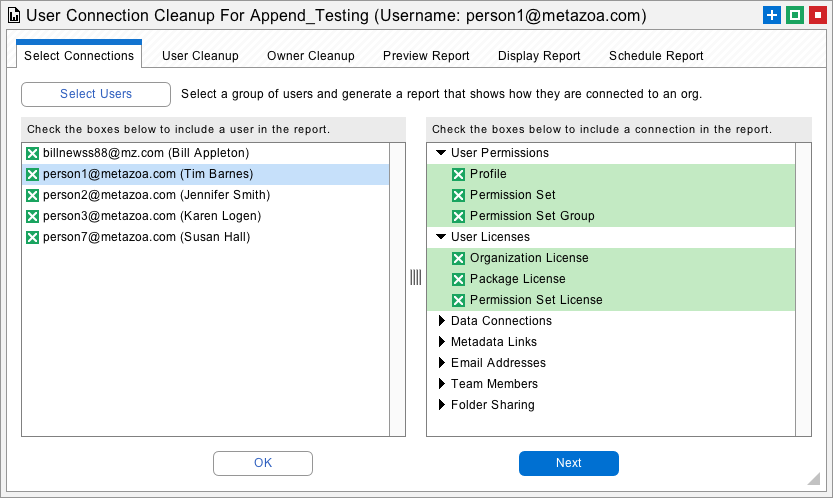This screenshot has height=498, width=833.
Task: Uncheck person2@metazoa.com Jennifer Smith checkbox
Action: pyautogui.click(x=32, y=196)
